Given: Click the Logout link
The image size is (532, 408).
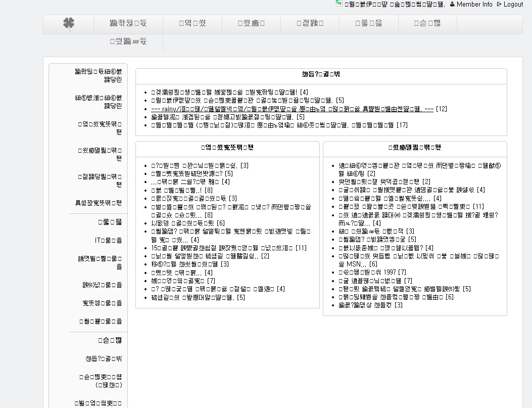Looking at the screenshot, I should (x=513, y=4).
